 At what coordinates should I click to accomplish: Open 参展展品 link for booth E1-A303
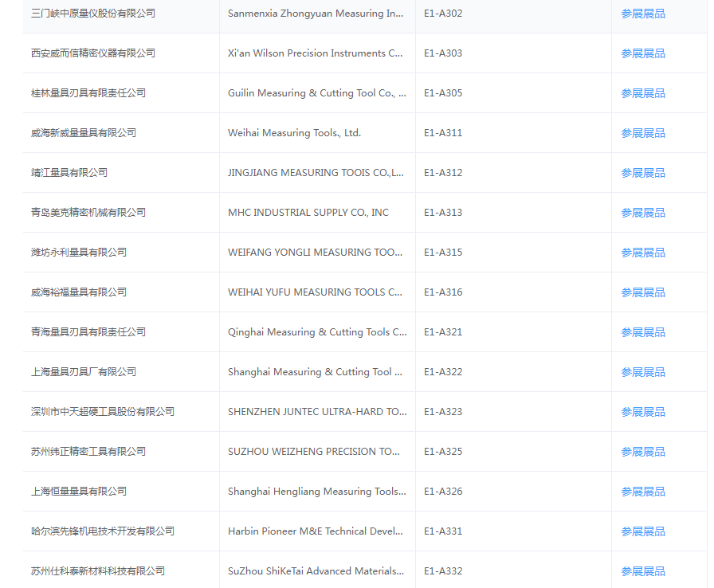[x=643, y=53]
